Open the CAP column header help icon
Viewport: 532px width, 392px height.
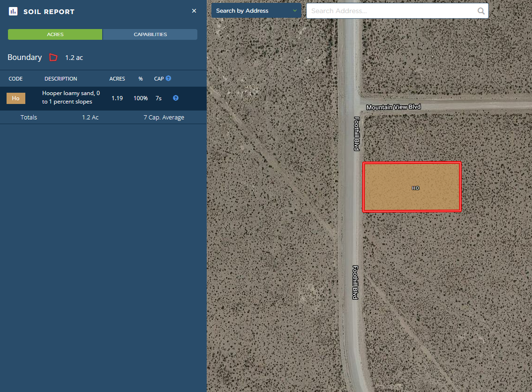(168, 78)
